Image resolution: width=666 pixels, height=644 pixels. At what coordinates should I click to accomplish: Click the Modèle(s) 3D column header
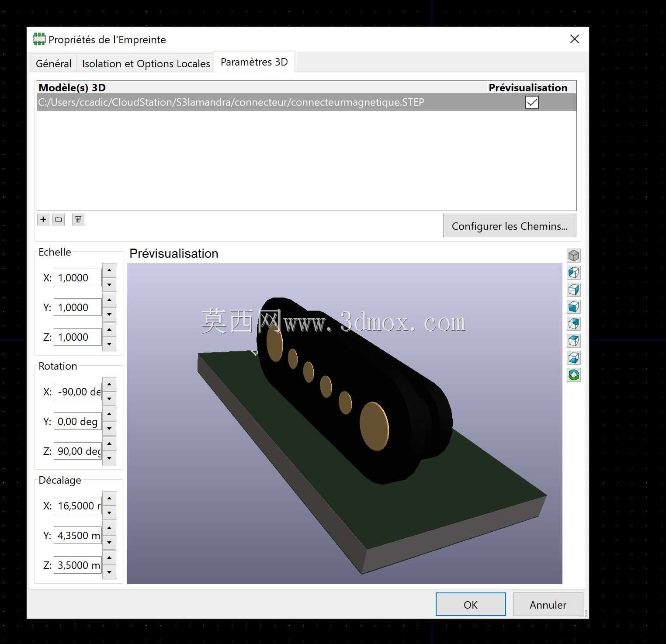click(x=262, y=87)
